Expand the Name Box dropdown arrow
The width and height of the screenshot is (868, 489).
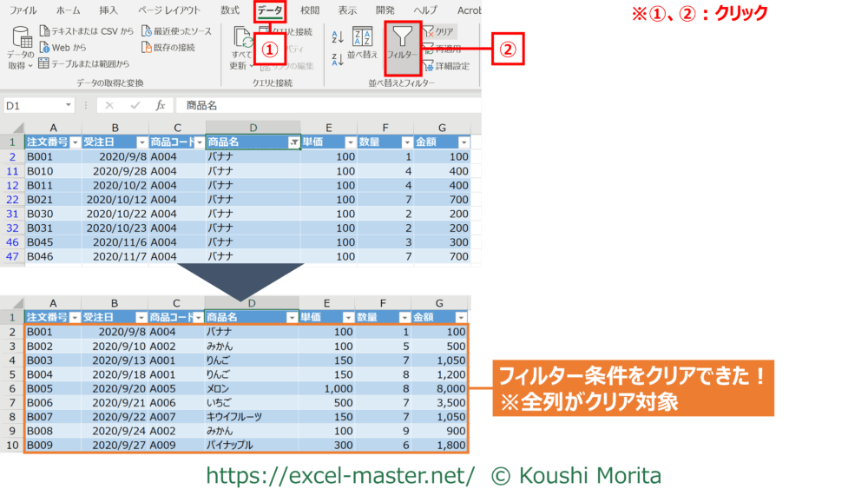[68, 105]
